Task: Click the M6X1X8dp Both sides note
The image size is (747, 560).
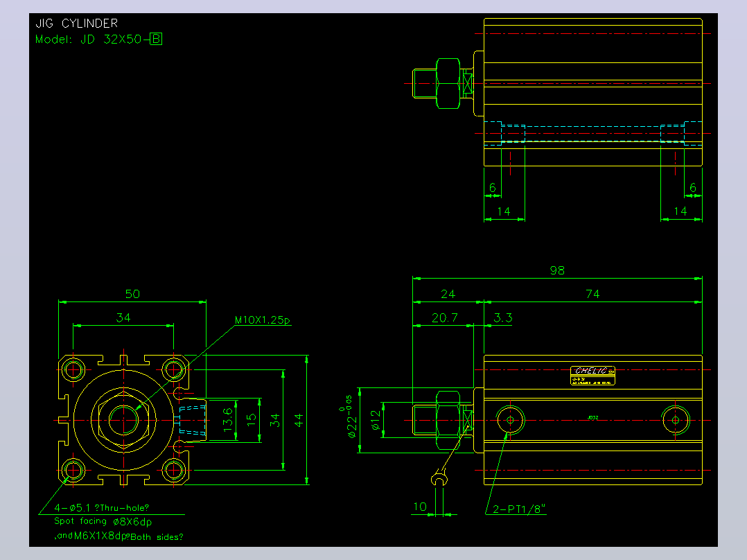Action: (118, 536)
